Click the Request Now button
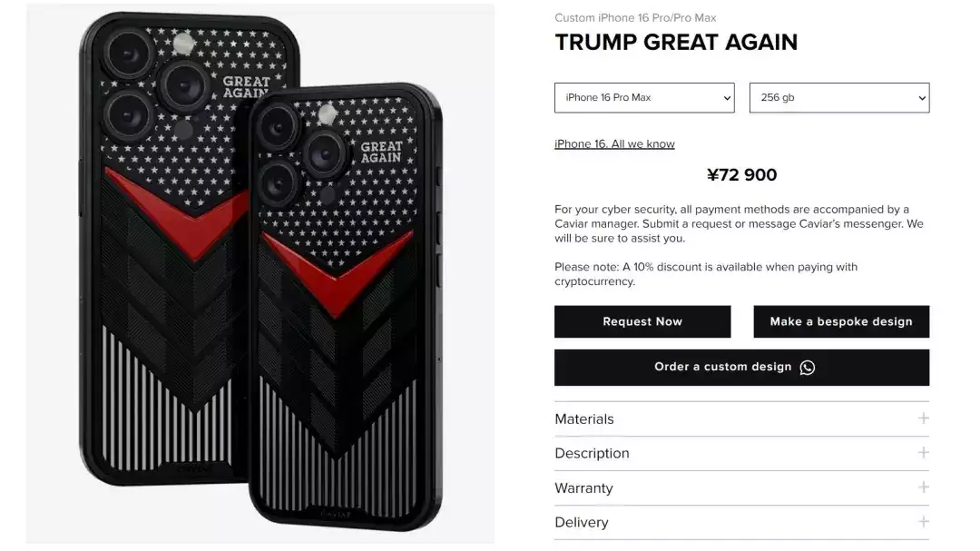 click(642, 321)
